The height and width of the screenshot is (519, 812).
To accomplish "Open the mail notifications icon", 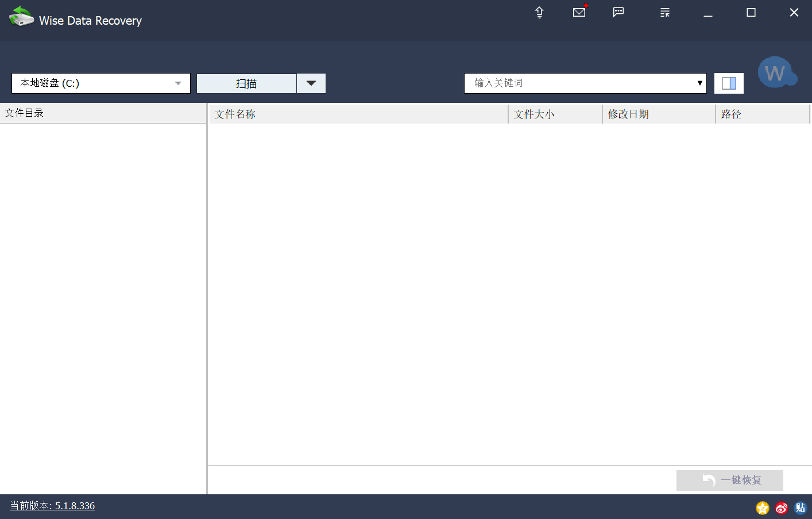I will pos(579,12).
